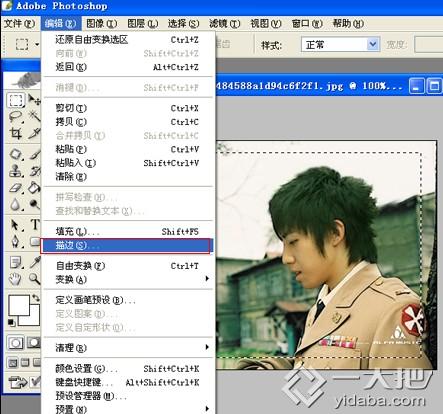Viewport: 443px width, 414px height.
Task: Open the 样式 (style) dropdown showing 正常
Action: (x=340, y=44)
